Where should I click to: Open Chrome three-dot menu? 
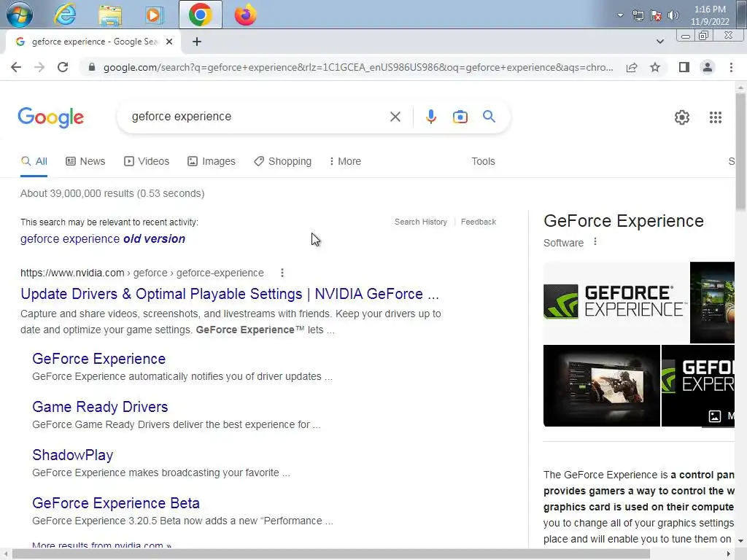(731, 67)
